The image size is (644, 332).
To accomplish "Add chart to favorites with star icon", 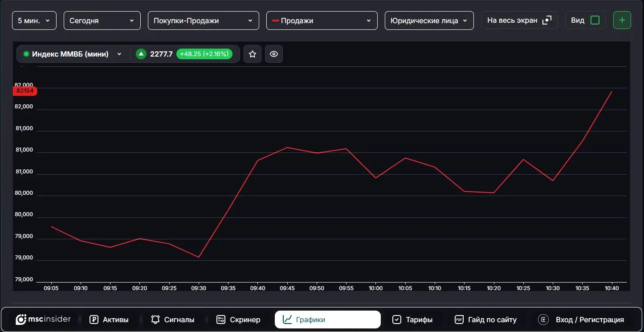I will click(x=253, y=54).
